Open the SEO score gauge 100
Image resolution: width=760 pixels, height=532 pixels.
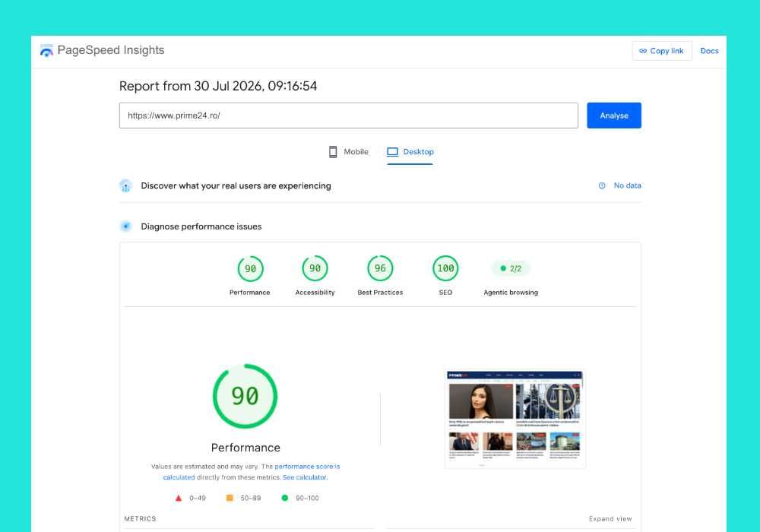pyautogui.click(x=445, y=268)
